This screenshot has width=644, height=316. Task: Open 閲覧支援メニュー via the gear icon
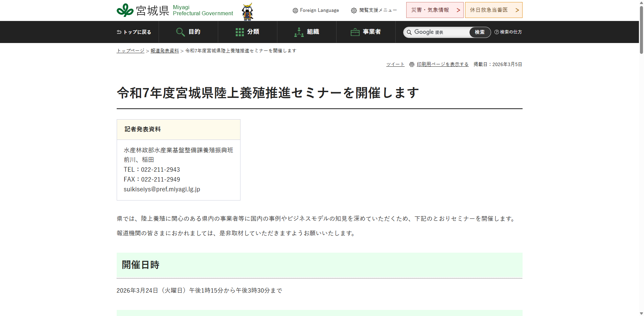pyautogui.click(x=354, y=10)
